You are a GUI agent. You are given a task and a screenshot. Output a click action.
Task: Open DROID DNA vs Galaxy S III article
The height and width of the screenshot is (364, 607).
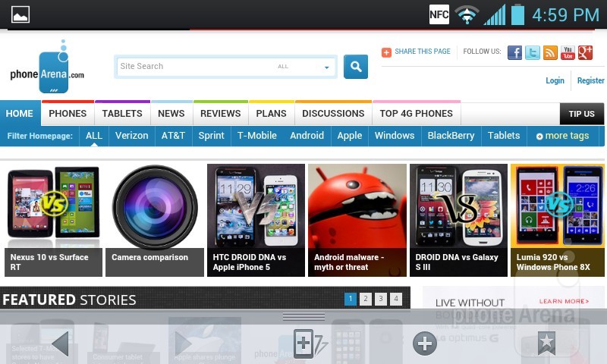(458, 221)
